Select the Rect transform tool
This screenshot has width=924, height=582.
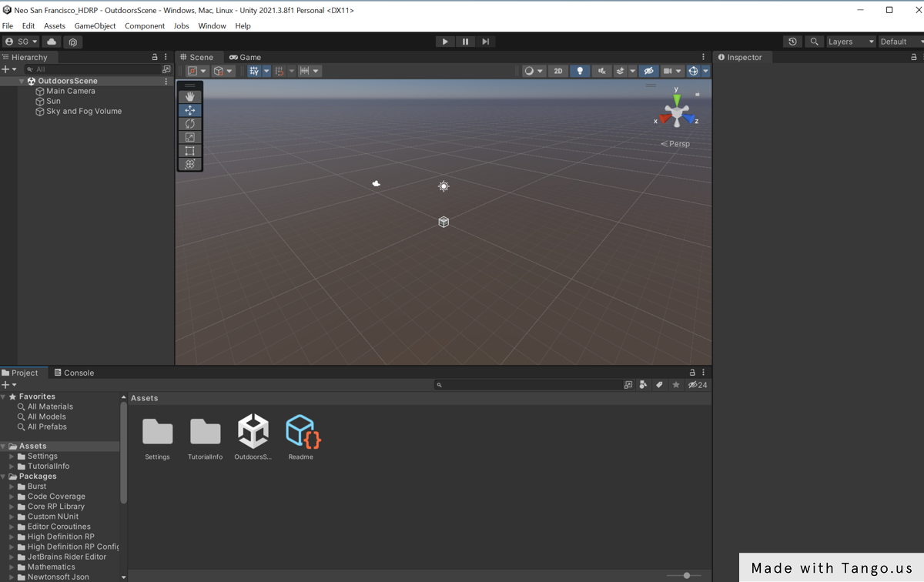(189, 151)
